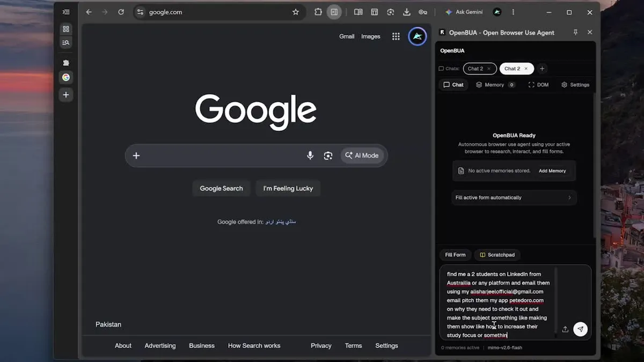This screenshot has height=362, width=644.
Task: Reload the page with the refresh icon
Action: pyautogui.click(x=121, y=12)
